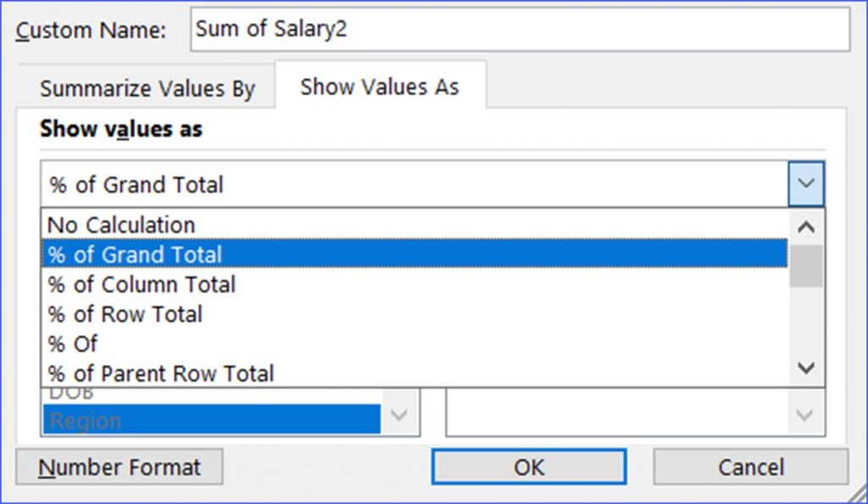Click the scrollbar up arrow
Image resolution: width=868 pixels, height=504 pixels.
pyautogui.click(x=805, y=225)
